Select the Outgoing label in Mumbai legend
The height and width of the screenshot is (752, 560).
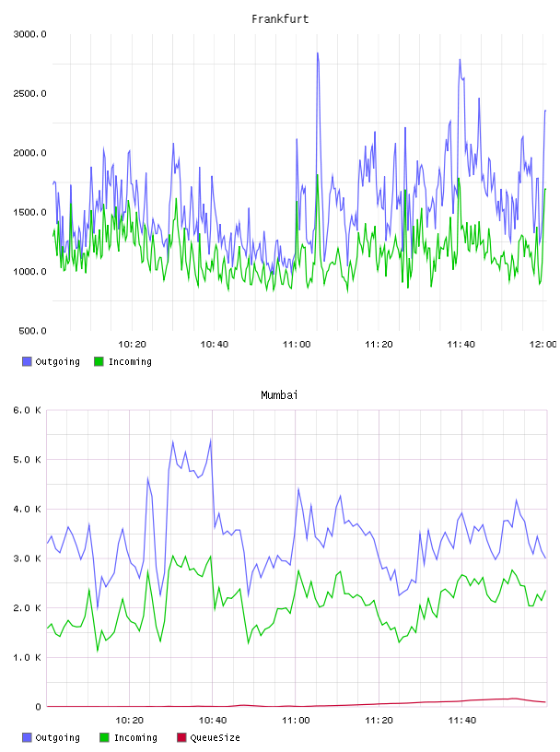(x=57, y=738)
